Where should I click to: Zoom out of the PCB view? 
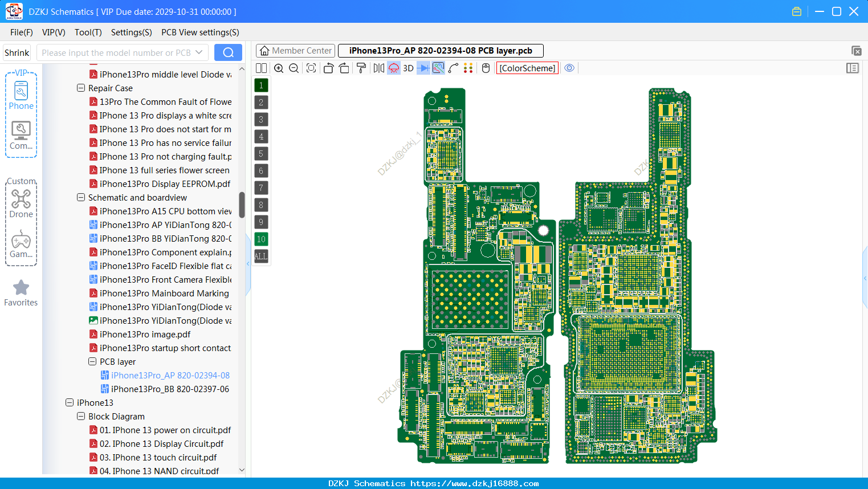click(x=294, y=68)
